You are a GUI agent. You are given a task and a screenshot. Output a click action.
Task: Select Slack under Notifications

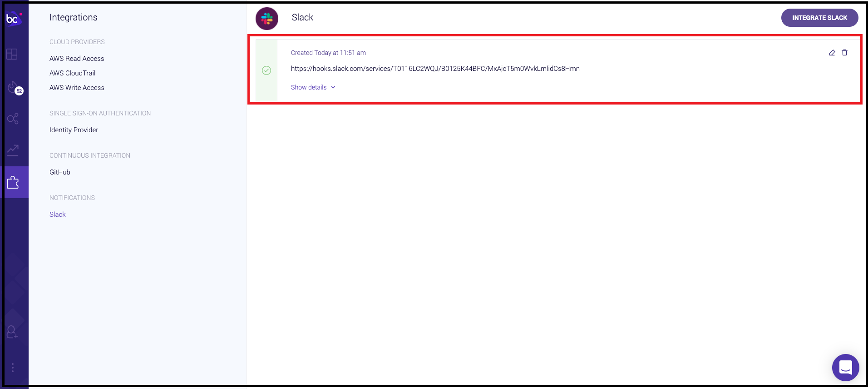pyautogui.click(x=58, y=214)
